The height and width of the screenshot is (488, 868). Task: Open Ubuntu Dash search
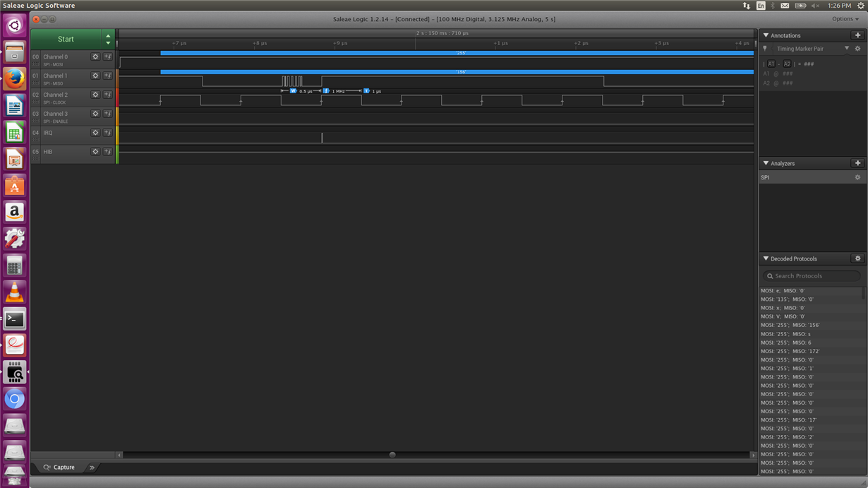click(x=14, y=25)
